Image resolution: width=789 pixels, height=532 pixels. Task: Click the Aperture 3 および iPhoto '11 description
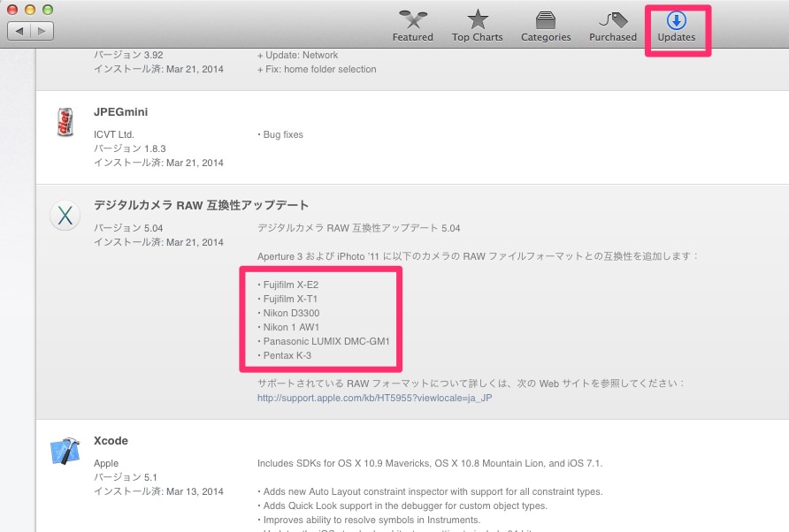click(x=478, y=256)
